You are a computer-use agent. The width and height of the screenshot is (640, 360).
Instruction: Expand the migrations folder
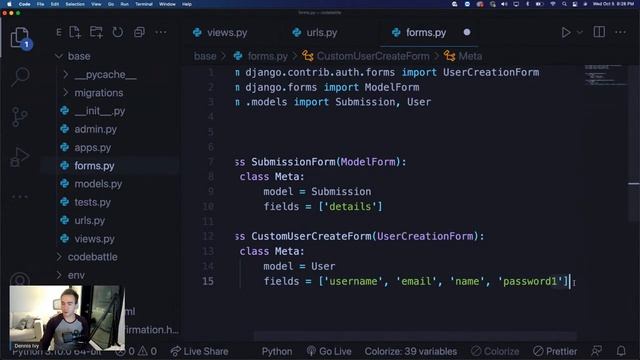tap(98, 93)
